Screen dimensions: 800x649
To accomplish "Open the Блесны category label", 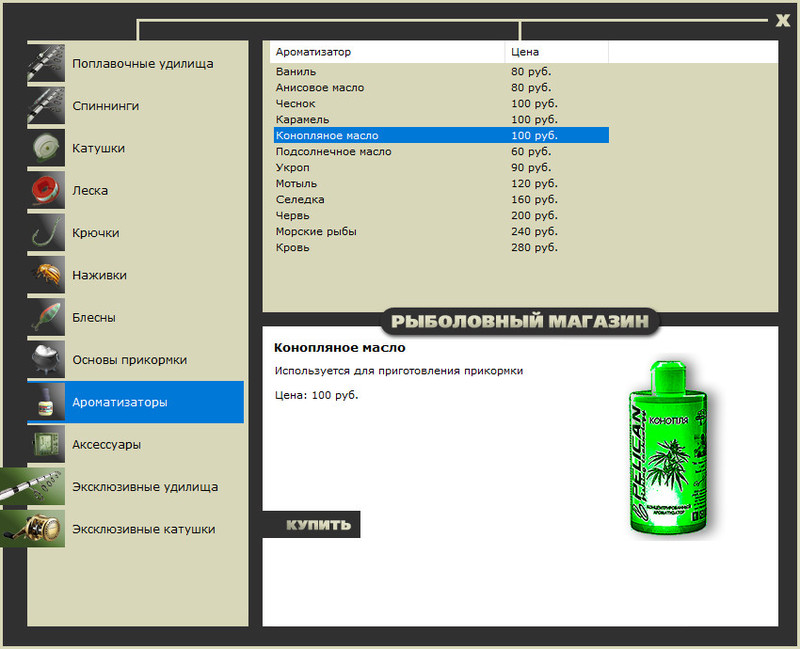I will click(x=94, y=318).
